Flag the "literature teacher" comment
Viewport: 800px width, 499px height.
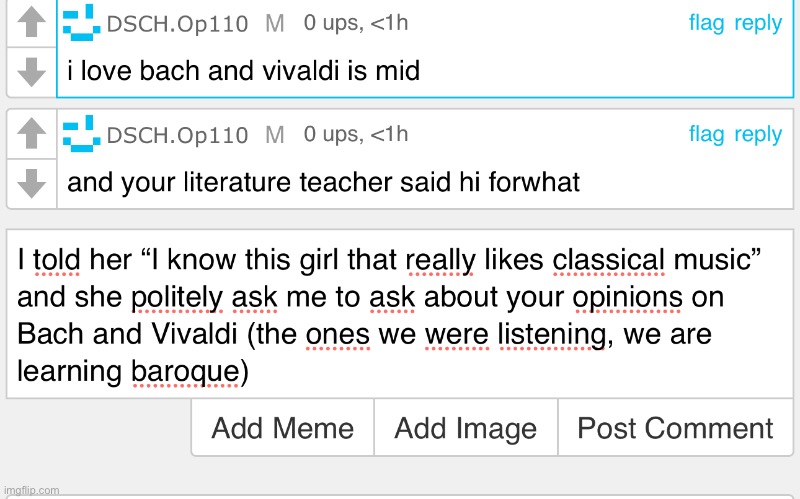pyautogui.click(x=706, y=134)
